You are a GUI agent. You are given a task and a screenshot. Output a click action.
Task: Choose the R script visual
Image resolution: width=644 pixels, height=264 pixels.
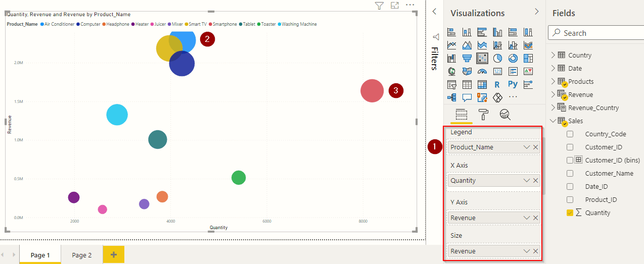pos(497,84)
